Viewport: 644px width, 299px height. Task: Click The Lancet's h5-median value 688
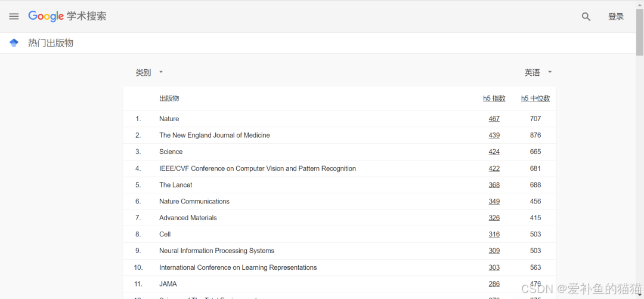(x=535, y=185)
